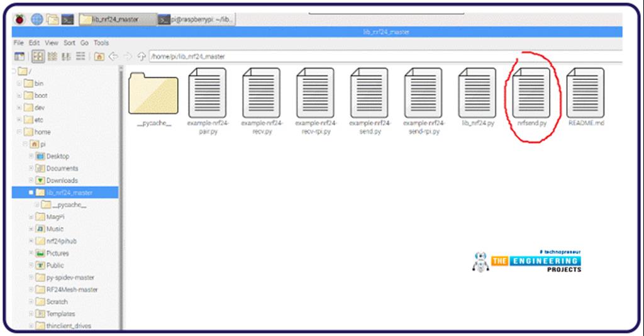Expand the bin folder node

click(x=19, y=84)
